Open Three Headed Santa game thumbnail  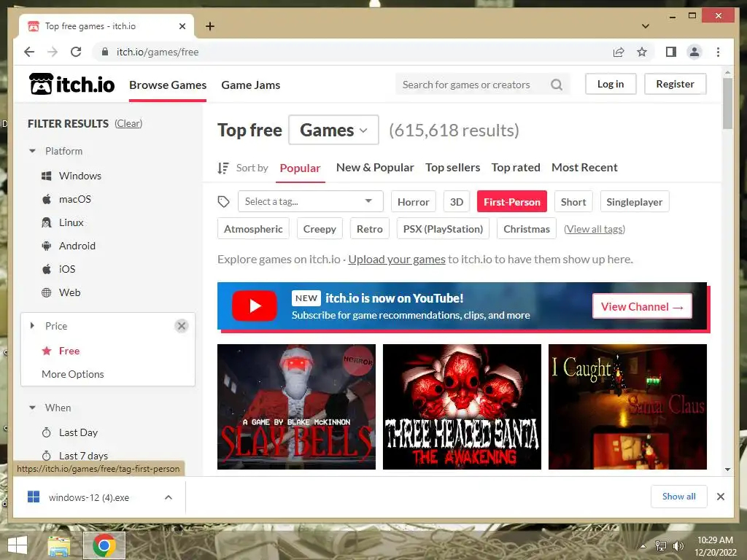point(462,407)
